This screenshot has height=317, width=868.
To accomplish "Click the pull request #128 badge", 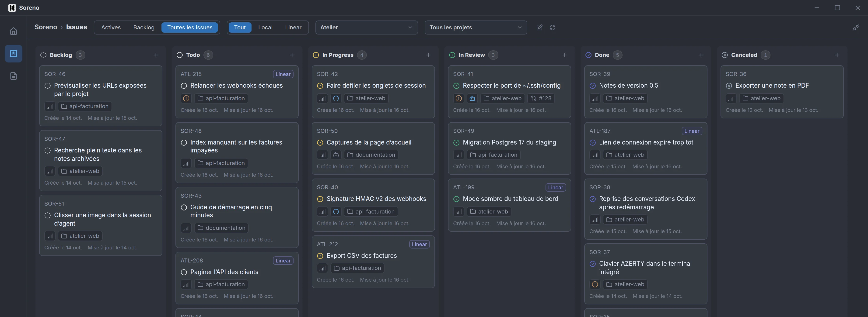I will (541, 98).
